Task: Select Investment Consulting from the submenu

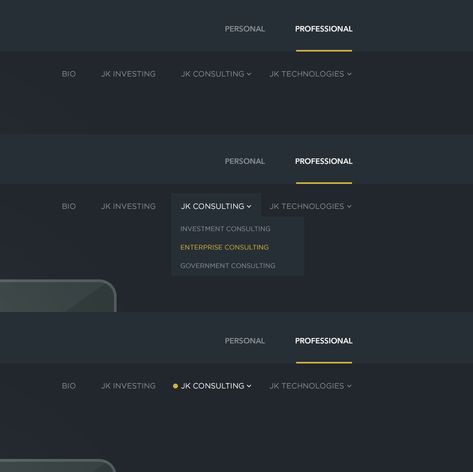Action: (x=225, y=229)
